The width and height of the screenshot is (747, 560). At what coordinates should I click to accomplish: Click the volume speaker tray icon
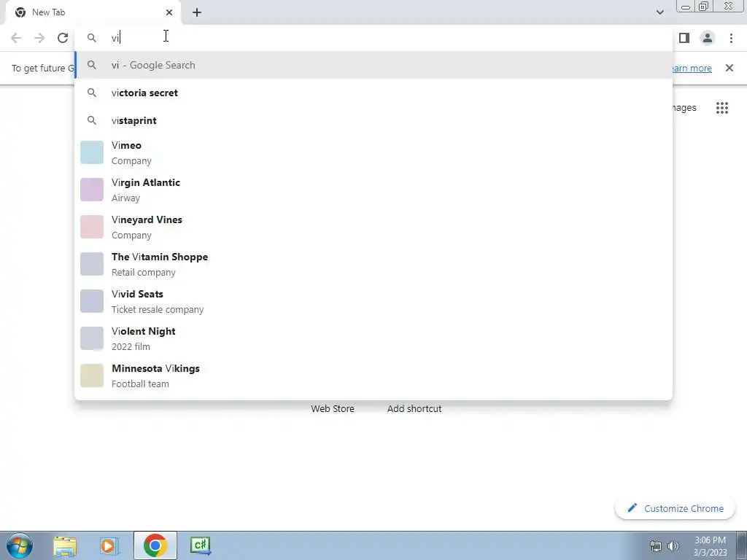click(673, 546)
